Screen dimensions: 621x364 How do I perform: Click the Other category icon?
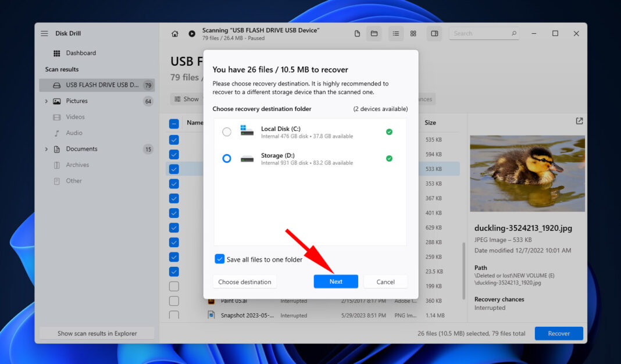click(x=56, y=181)
